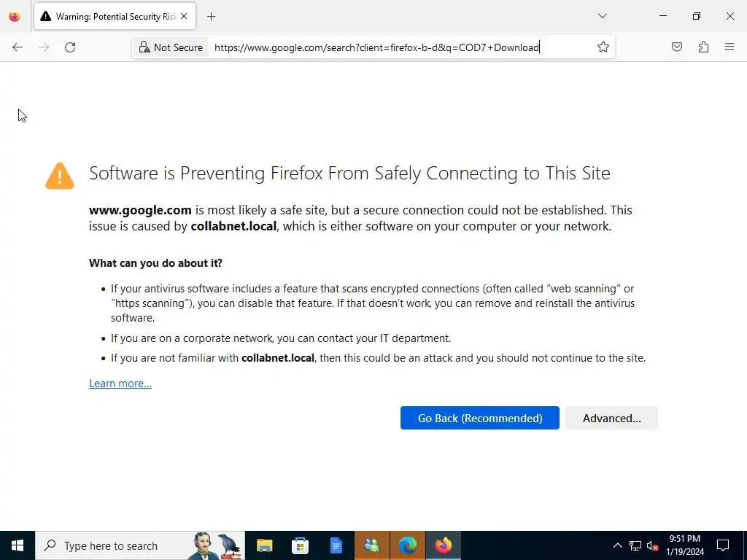Image resolution: width=747 pixels, height=560 pixels.
Task: Show hidden system tray icons
Action: (617, 545)
